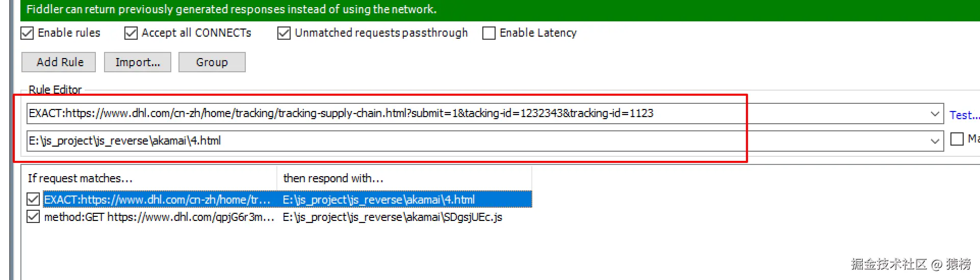
Task: Click the Add Rule button
Action: [x=59, y=62]
